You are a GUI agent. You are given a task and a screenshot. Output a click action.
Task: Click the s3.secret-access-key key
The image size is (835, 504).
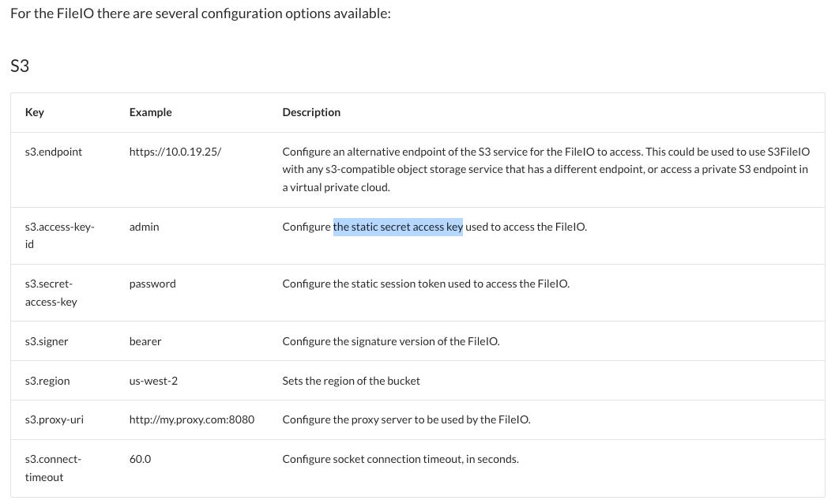pyautogui.click(x=51, y=293)
